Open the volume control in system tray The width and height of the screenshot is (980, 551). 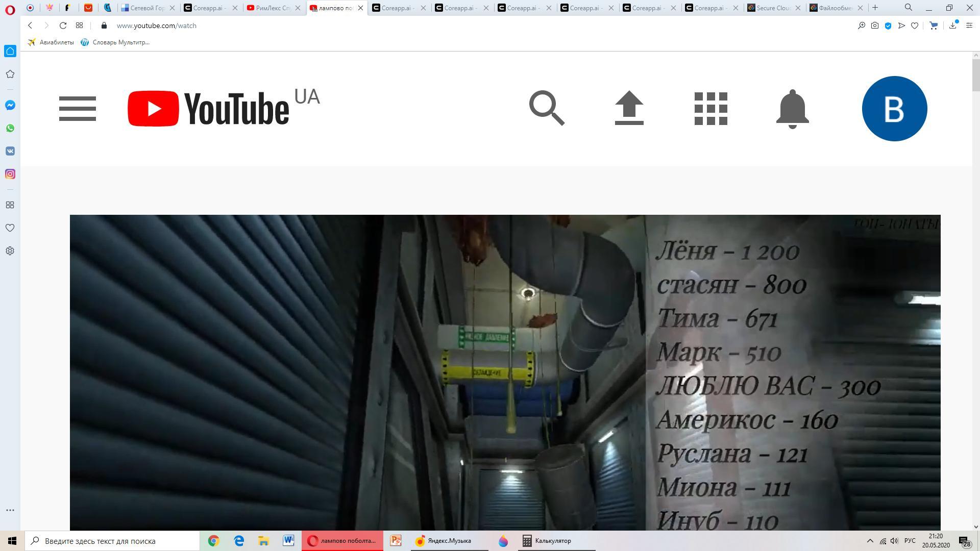(x=894, y=541)
